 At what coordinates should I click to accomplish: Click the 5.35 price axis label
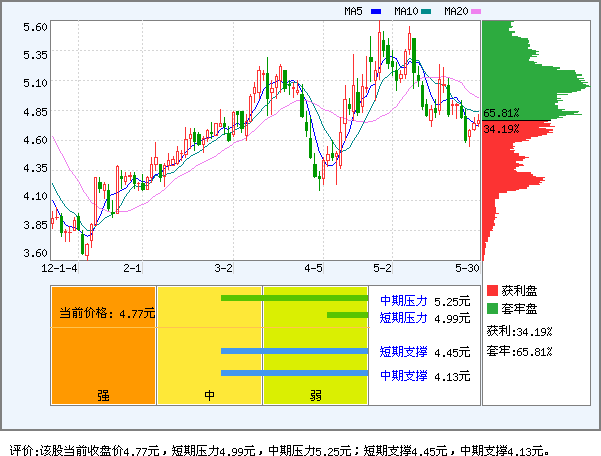point(35,55)
